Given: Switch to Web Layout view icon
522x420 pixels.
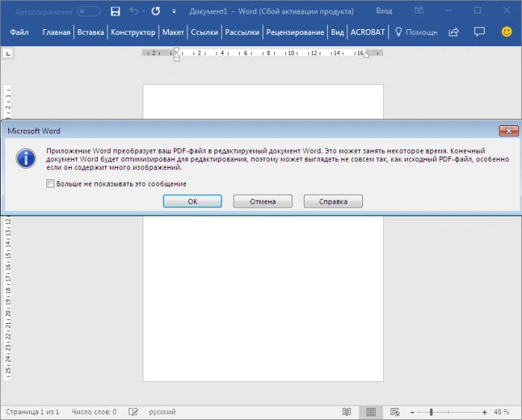Looking at the screenshot, I should [395, 412].
